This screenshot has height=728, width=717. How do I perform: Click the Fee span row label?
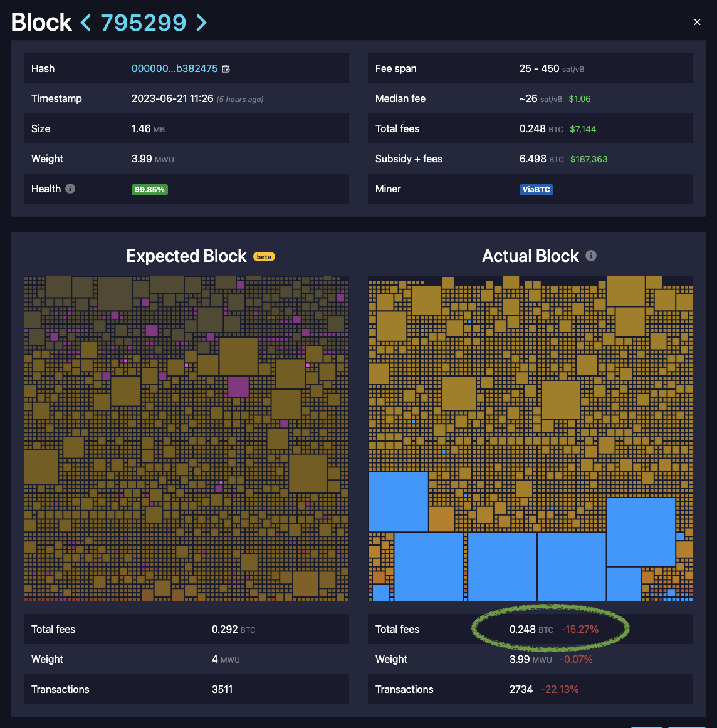395,69
